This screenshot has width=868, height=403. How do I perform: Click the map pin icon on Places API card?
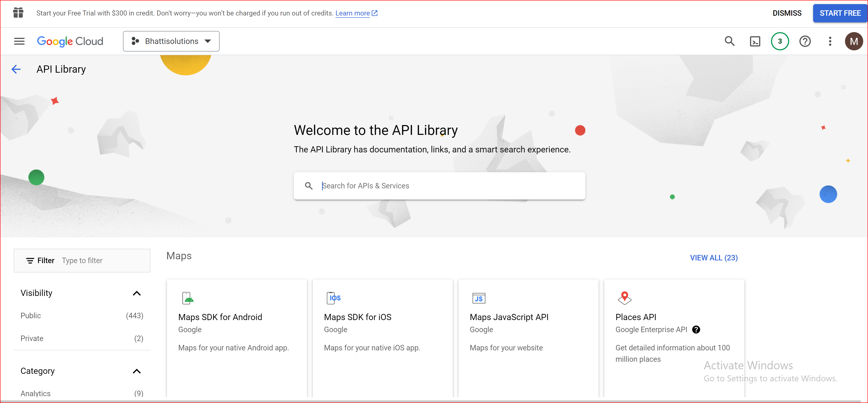[625, 298]
